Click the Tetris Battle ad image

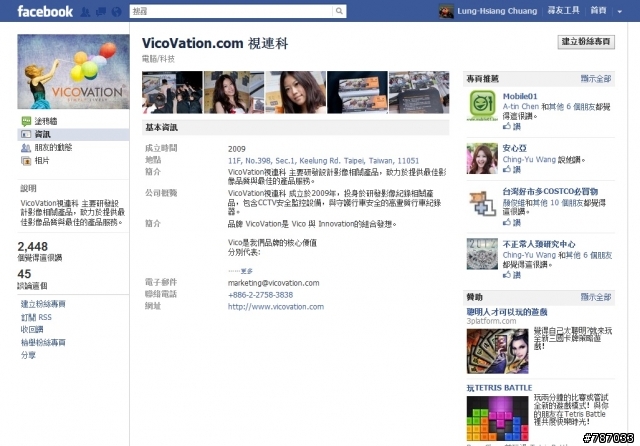point(498,419)
